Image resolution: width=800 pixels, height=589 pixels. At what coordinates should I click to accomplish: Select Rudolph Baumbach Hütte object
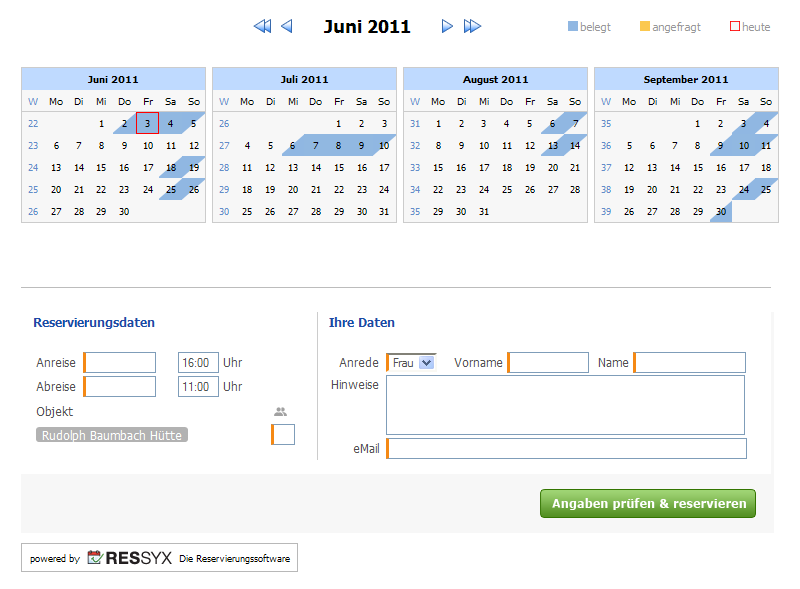click(x=112, y=435)
